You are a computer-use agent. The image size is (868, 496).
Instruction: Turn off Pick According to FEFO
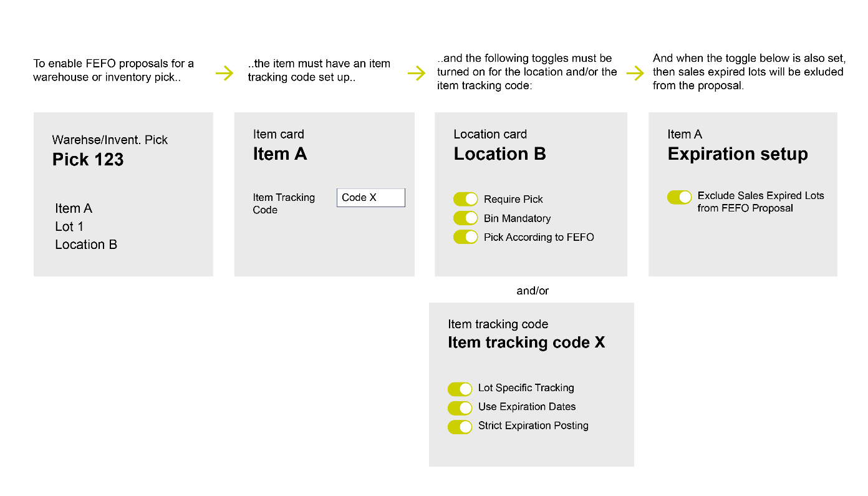click(x=465, y=237)
